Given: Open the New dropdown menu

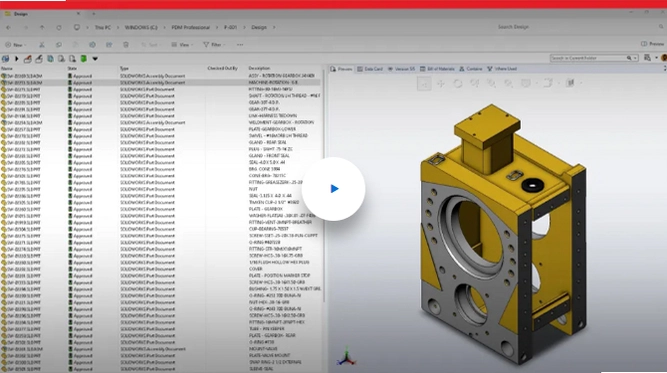Looking at the screenshot, I should [x=15, y=45].
